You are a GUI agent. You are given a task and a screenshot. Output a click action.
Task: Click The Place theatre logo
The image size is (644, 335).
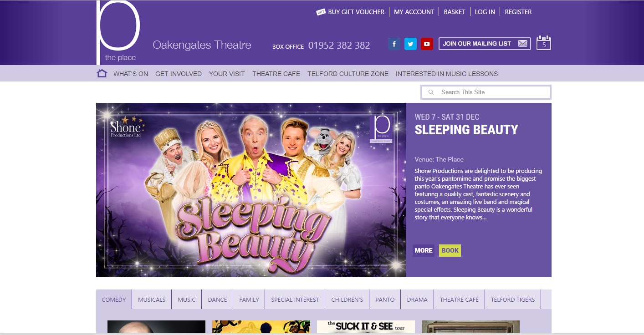point(118,33)
